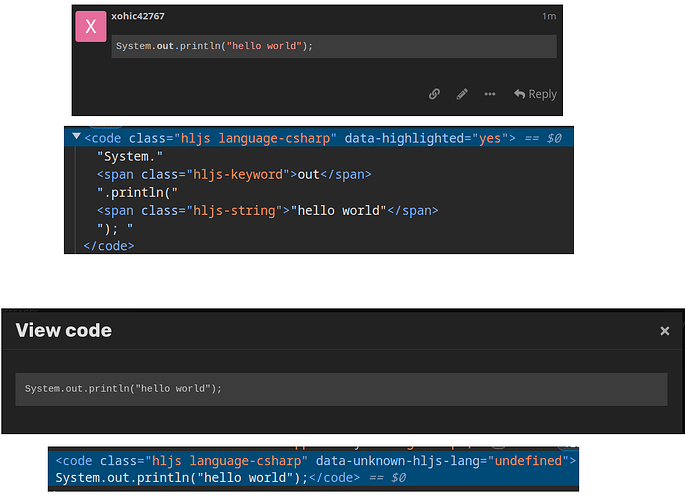Click the plain code block in View code dialog
Screen dimensions: 685x500
341,389
